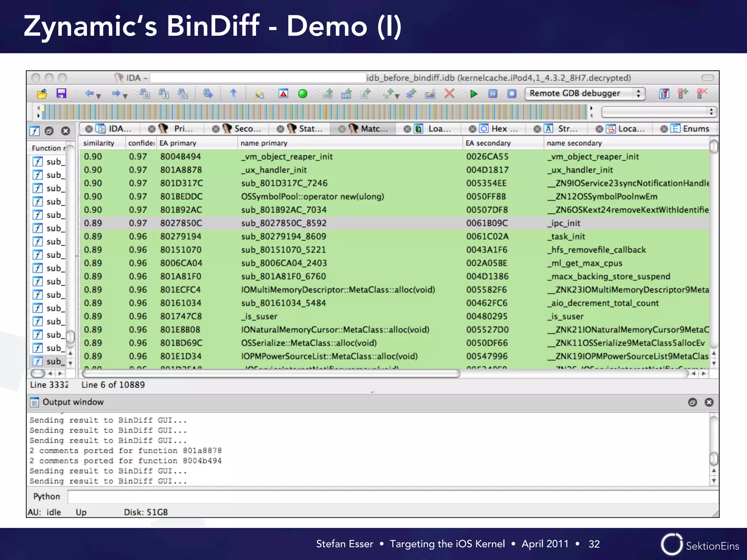This screenshot has height=560, width=747.
Task: Click the Search next binoculars arrow icon
Action: click(208, 94)
